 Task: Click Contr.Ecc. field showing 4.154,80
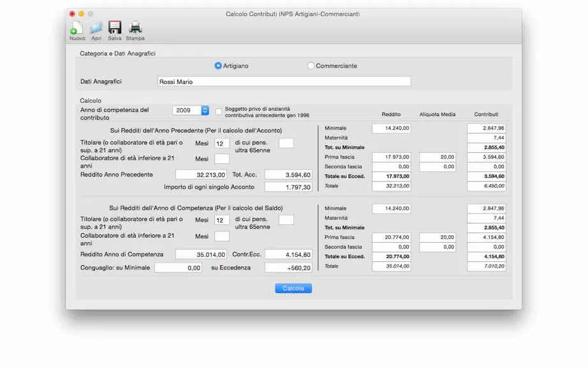(288, 254)
